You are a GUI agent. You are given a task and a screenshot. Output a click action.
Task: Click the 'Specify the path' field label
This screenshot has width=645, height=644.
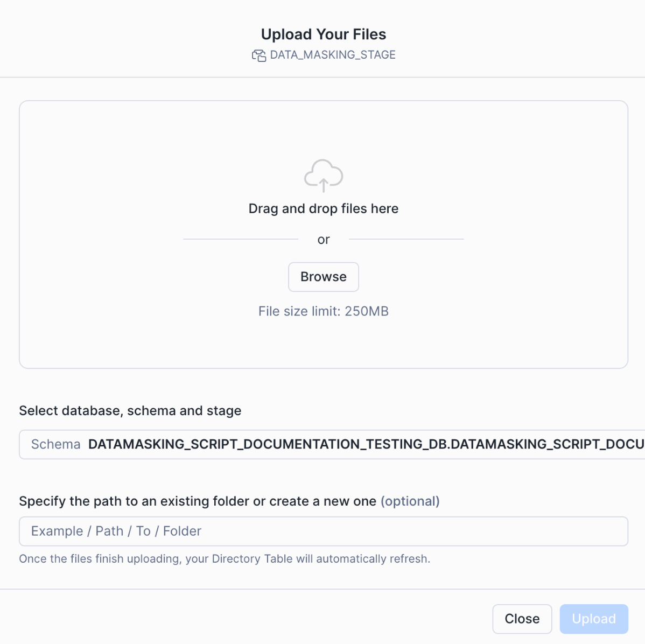198,501
